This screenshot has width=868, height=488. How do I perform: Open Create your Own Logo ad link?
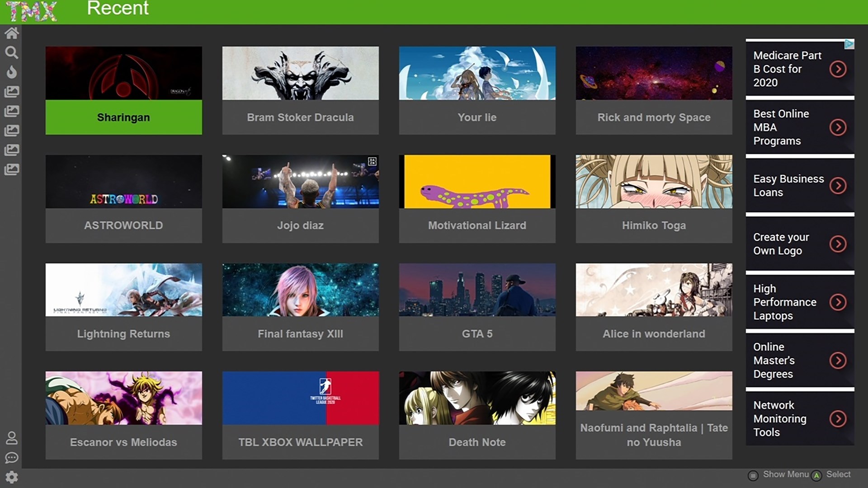(781, 244)
